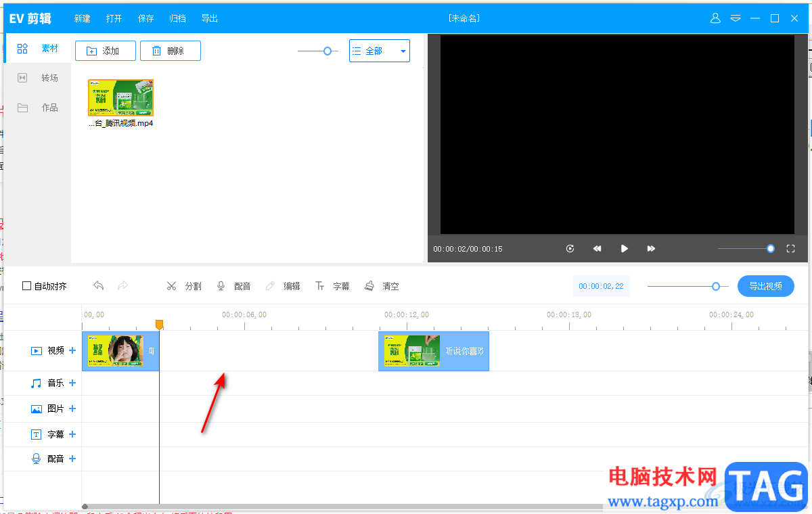Click the 分割 split scissors tool
The image size is (812, 514).
tap(184, 286)
